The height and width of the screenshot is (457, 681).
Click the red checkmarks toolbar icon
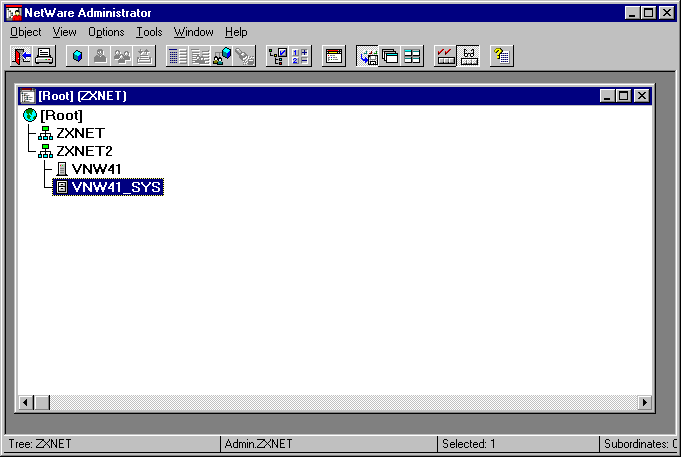pos(445,56)
